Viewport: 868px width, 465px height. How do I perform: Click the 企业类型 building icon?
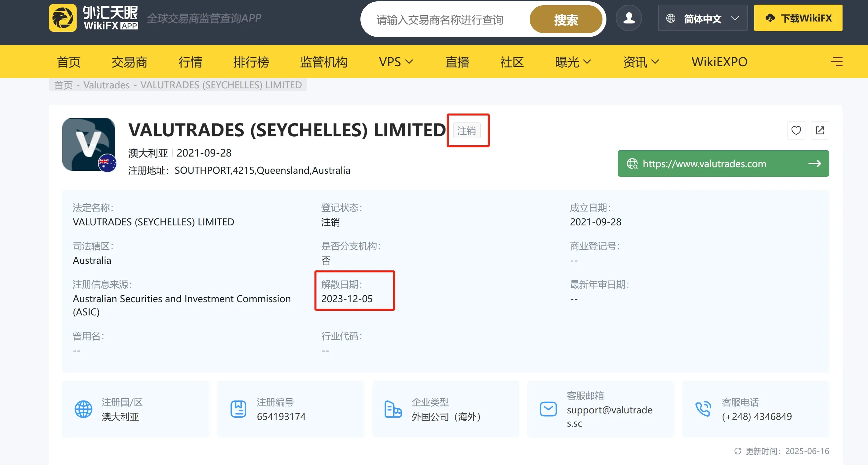pos(393,409)
